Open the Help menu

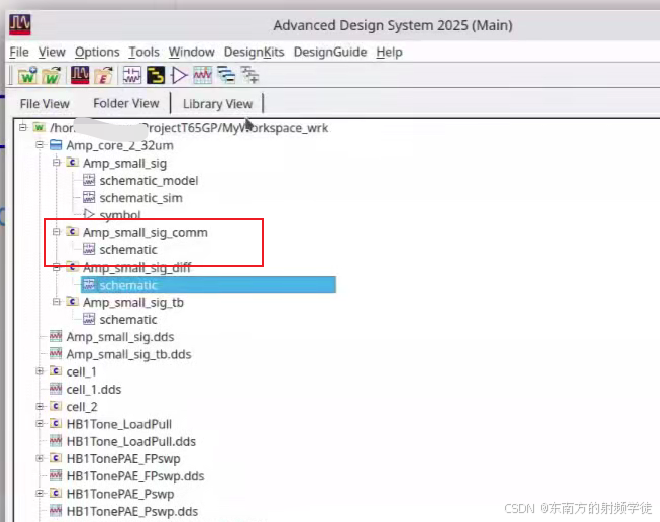point(389,52)
